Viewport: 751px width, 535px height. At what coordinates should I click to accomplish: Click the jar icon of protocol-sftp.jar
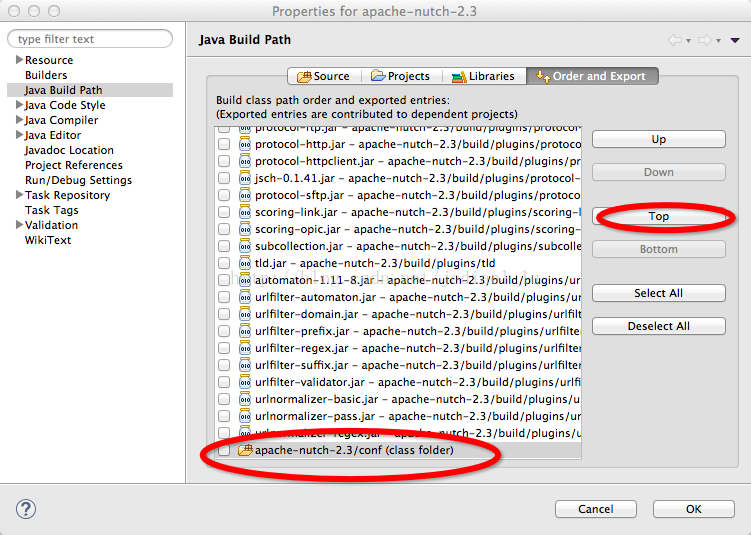pos(245,195)
